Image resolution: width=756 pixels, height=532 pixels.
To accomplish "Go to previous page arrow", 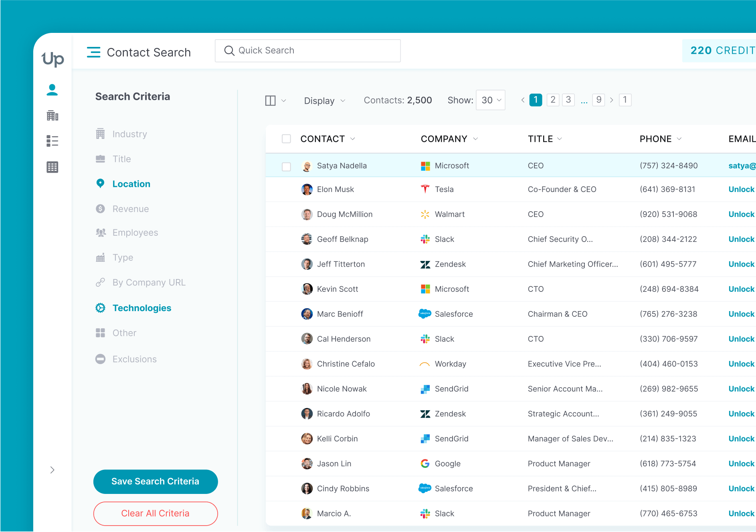I will click(523, 100).
